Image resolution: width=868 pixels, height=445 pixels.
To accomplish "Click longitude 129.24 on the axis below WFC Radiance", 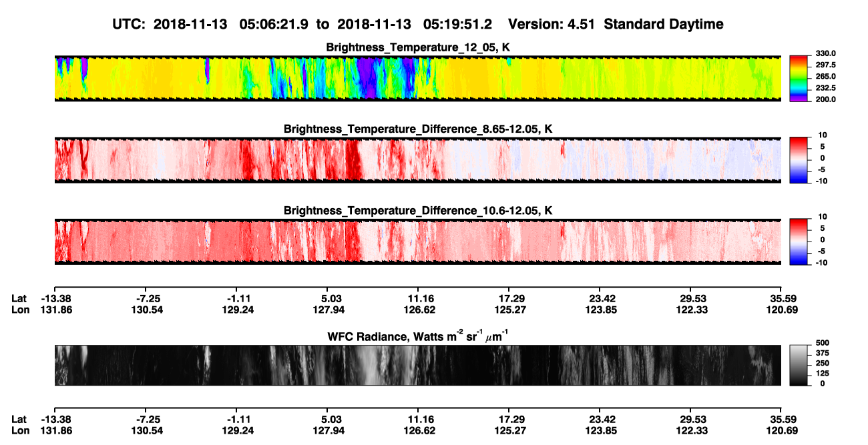I will (238, 430).
